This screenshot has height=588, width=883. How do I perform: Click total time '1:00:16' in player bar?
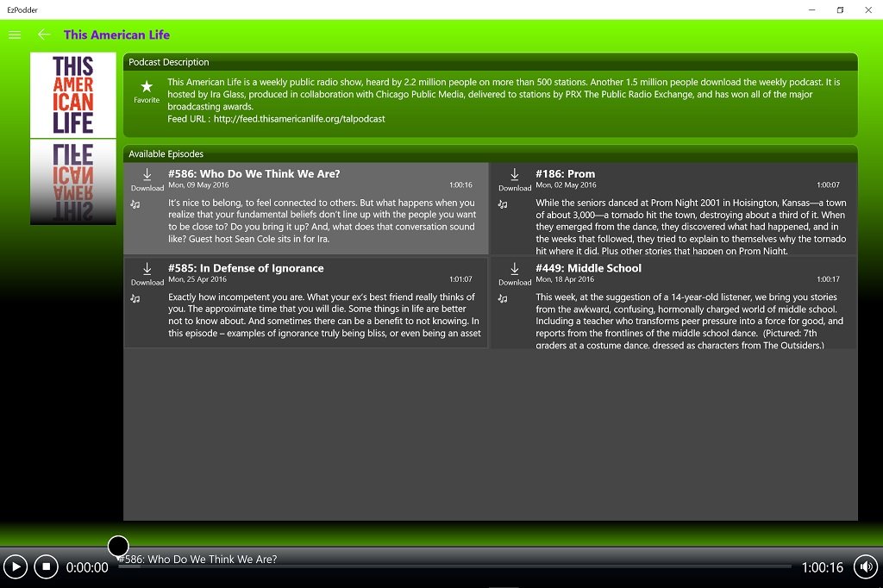(x=822, y=567)
